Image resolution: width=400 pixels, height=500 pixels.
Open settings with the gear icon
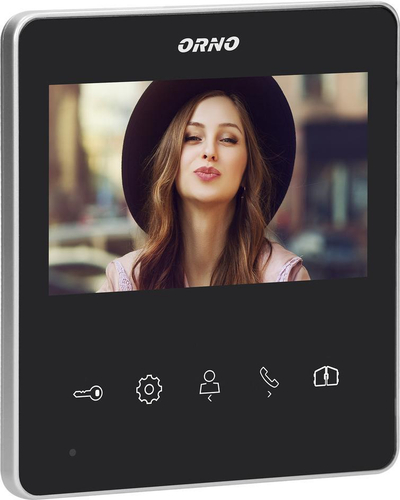click(x=149, y=389)
